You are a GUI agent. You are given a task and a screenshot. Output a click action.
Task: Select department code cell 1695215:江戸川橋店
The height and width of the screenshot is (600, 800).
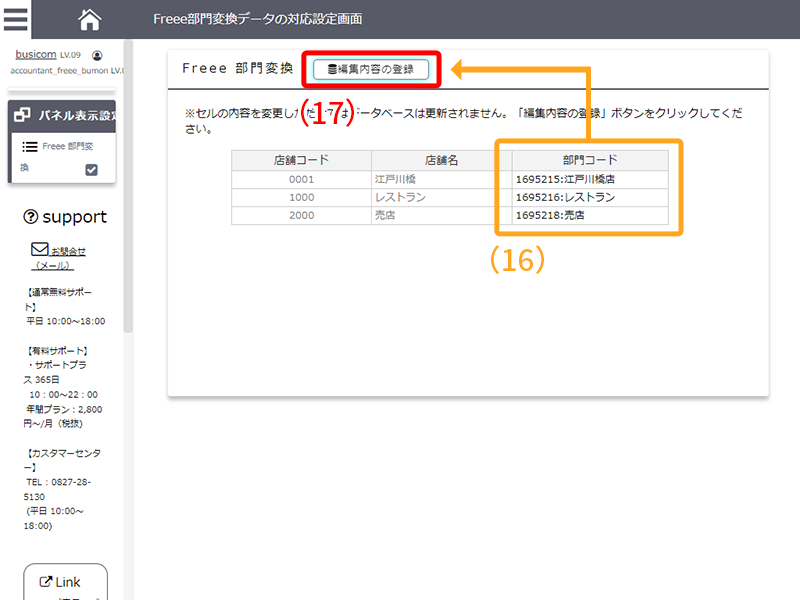[x=590, y=179]
